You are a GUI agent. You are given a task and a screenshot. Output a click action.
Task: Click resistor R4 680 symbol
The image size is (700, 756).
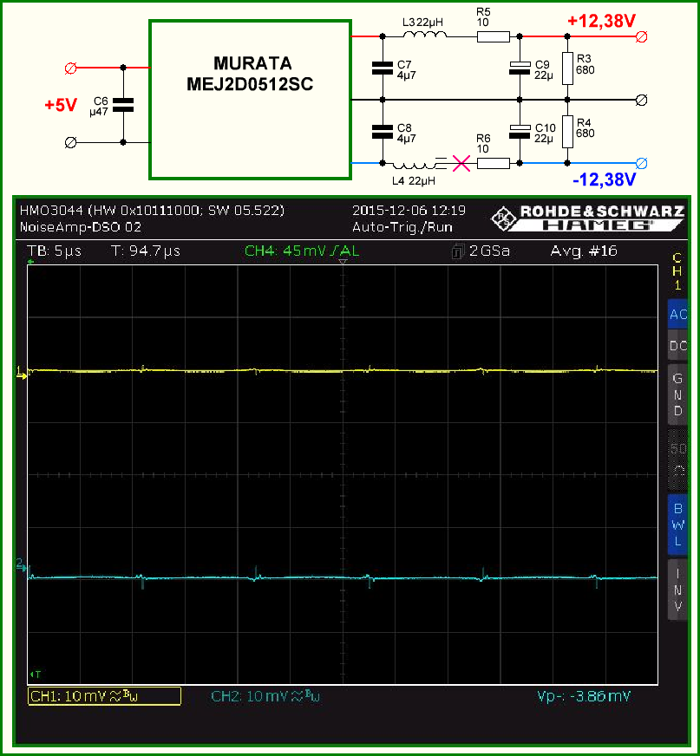click(x=567, y=132)
